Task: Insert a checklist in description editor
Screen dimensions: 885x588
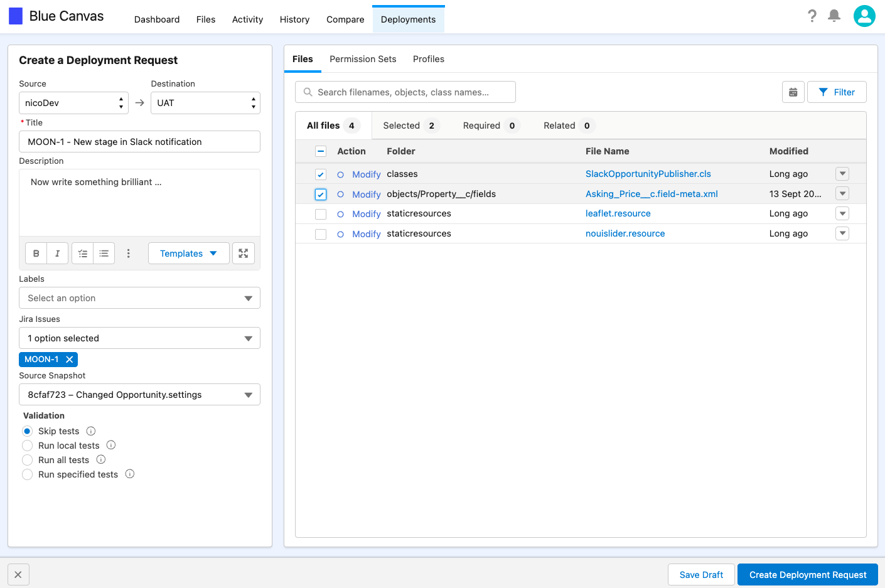Action: (83, 254)
